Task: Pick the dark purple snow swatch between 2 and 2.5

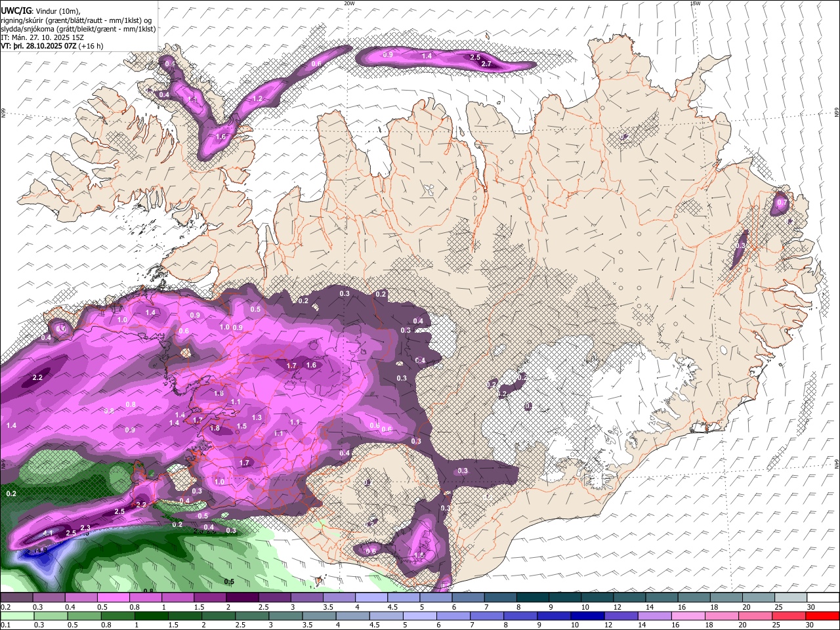Action: point(242,597)
